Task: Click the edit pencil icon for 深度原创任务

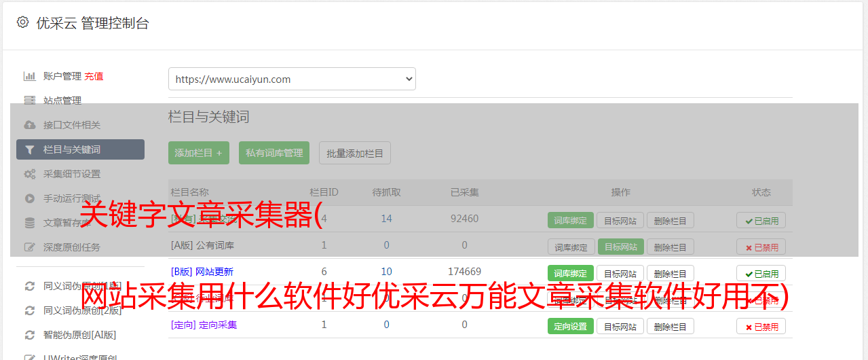Action: [x=29, y=247]
